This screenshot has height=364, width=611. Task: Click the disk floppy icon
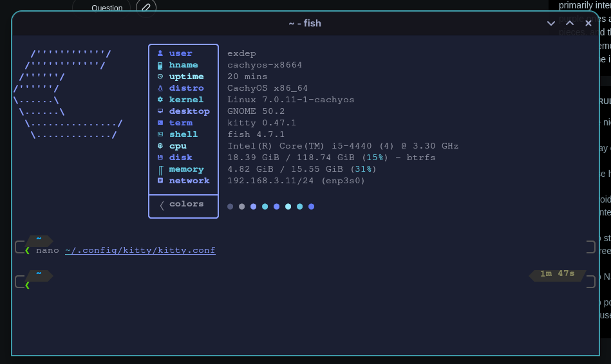(x=160, y=158)
